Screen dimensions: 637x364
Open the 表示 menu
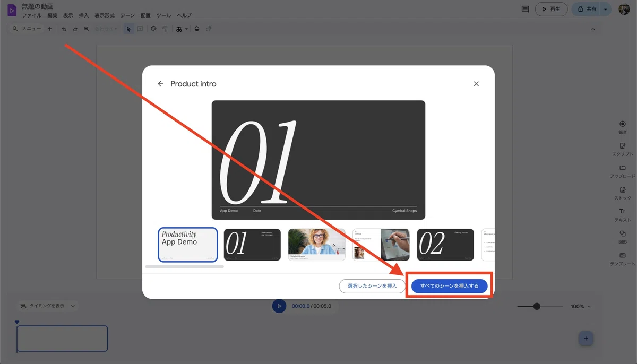68,16
